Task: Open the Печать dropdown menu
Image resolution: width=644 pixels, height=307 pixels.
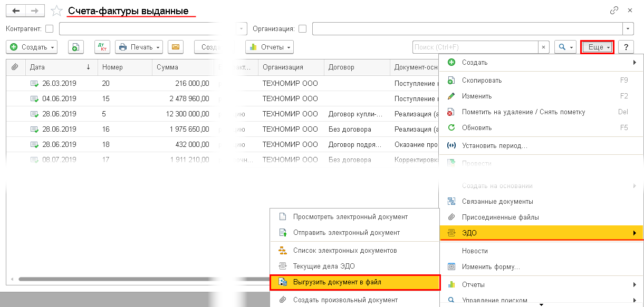Action: pos(139,47)
